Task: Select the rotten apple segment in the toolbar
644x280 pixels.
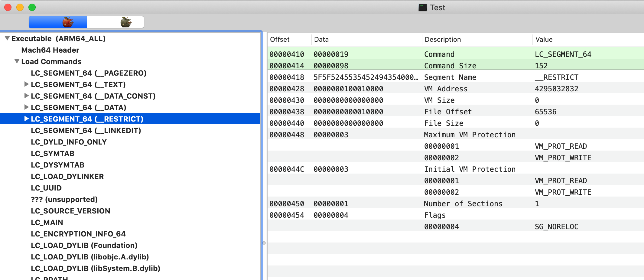Action: (x=115, y=22)
